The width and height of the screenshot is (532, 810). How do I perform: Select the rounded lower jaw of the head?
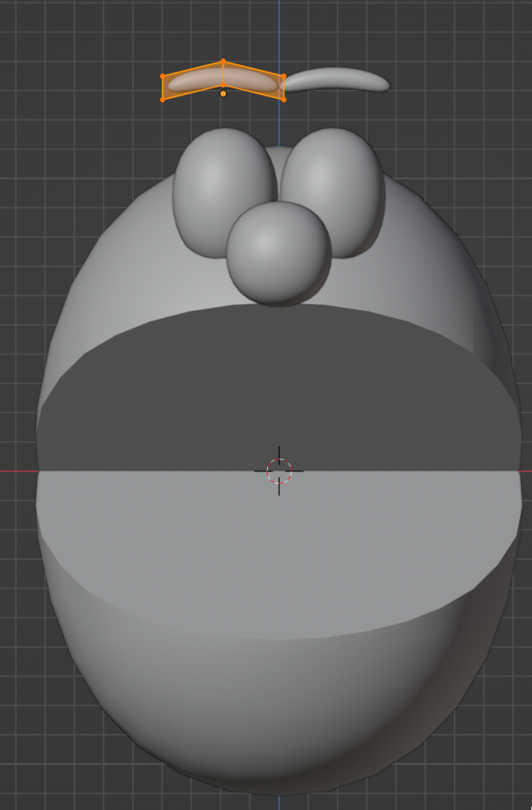[277, 712]
